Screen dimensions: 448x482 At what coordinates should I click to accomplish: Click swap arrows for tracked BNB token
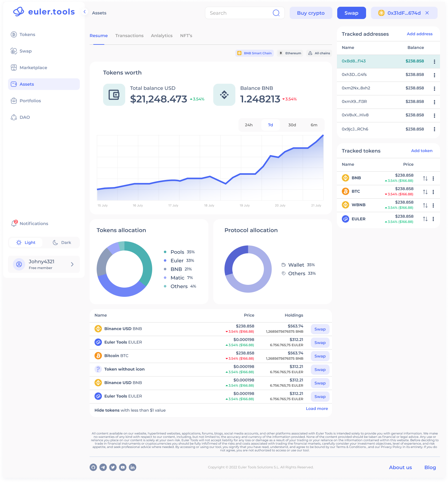point(425,178)
